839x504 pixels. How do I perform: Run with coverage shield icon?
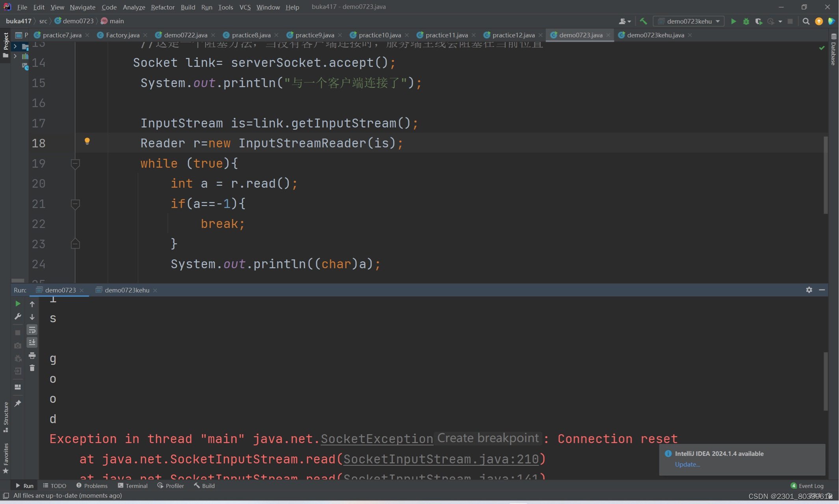click(759, 21)
